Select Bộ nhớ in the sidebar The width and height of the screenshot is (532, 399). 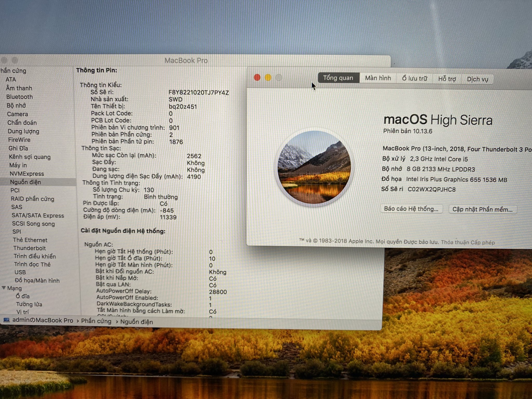[16, 105]
